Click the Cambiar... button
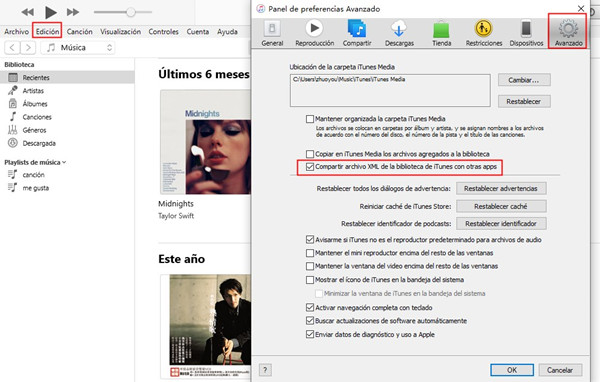 click(x=524, y=80)
